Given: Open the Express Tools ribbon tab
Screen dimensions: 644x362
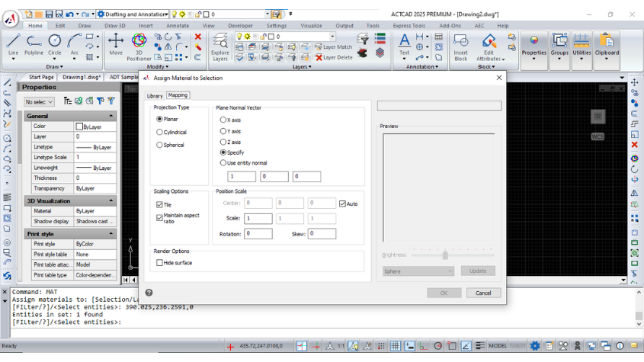Looking at the screenshot, I should [x=409, y=25].
